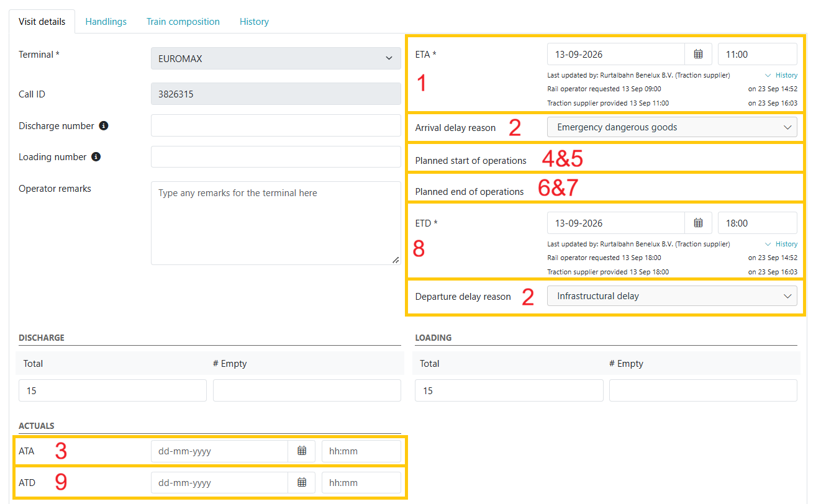Open the ETA date calendar picker

coord(698,54)
